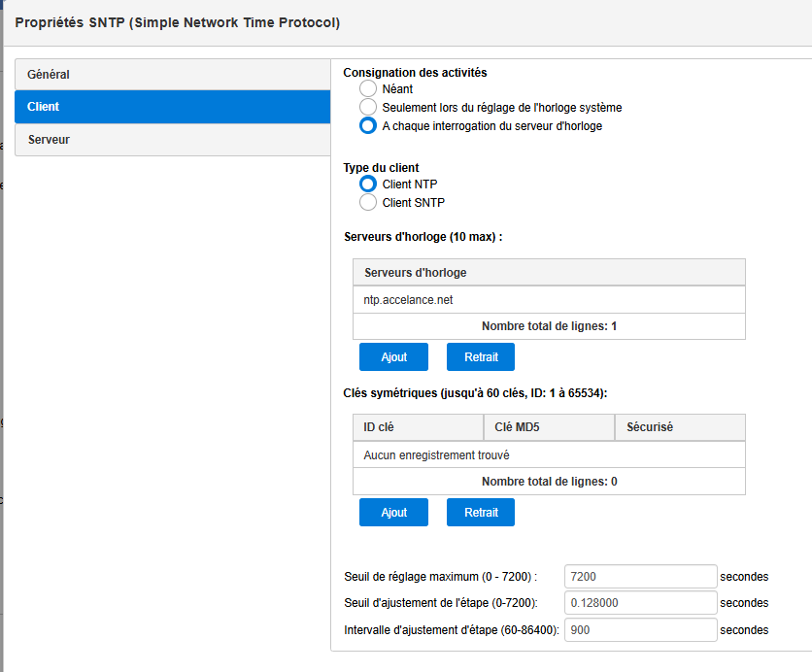Viewport: 812px width, 672px height.
Task: Click Ajout under time servers list
Action: click(393, 356)
